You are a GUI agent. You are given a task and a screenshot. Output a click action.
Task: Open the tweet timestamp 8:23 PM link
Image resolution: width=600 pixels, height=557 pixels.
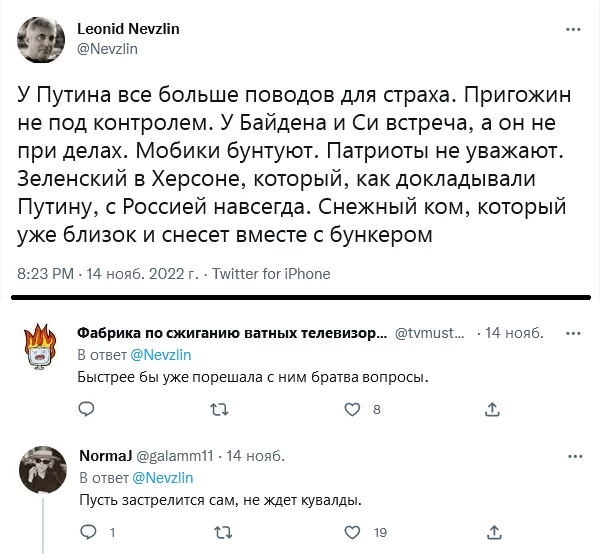click(x=46, y=273)
